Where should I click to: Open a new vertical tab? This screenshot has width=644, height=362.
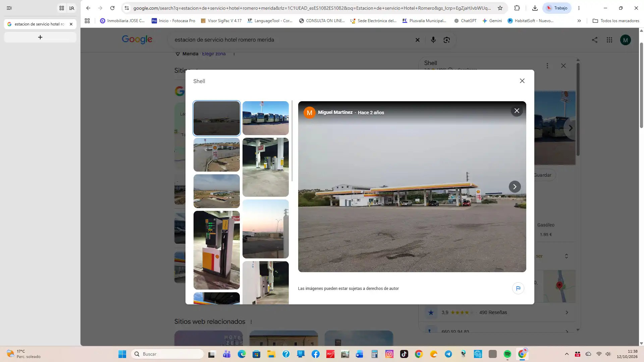pyautogui.click(x=40, y=37)
